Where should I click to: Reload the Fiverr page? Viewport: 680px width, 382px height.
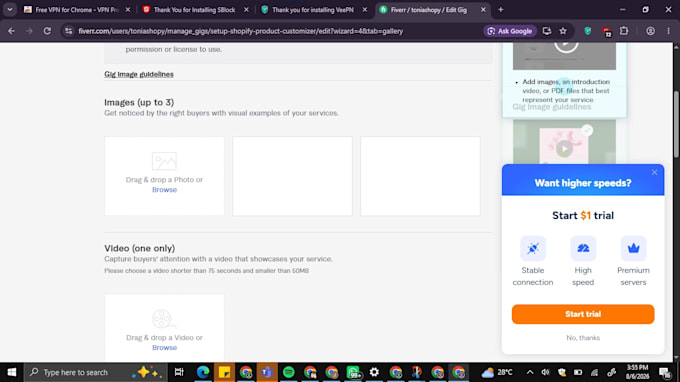pos(47,31)
